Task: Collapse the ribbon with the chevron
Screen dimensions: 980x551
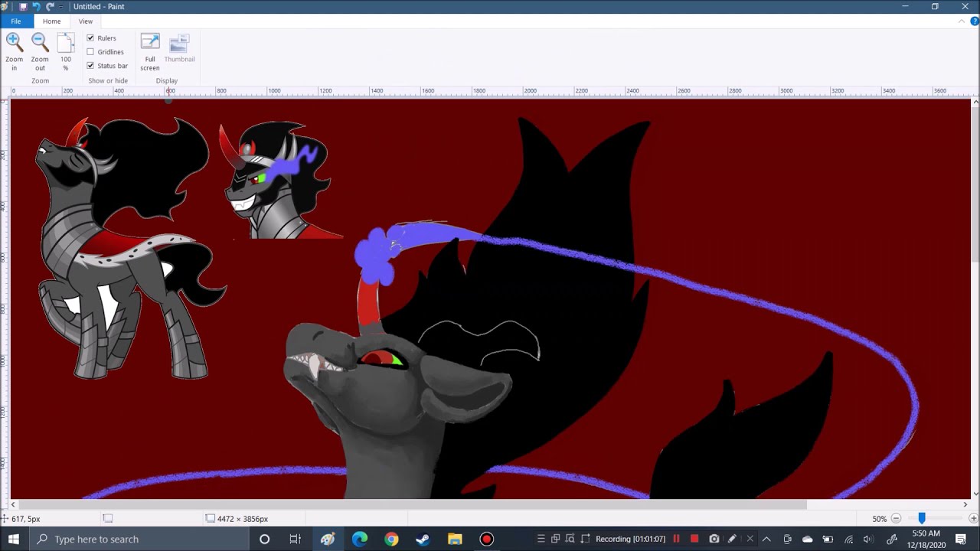Action: point(962,21)
